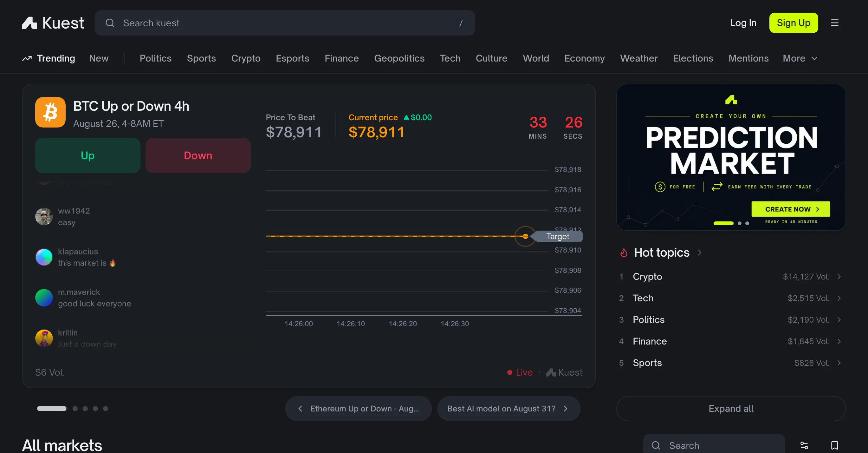Image resolution: width=868 pixels, height=453 pixels.
Task: Expand the More categories dropdown
Action: pyautogui.click(x=800, y=58)
